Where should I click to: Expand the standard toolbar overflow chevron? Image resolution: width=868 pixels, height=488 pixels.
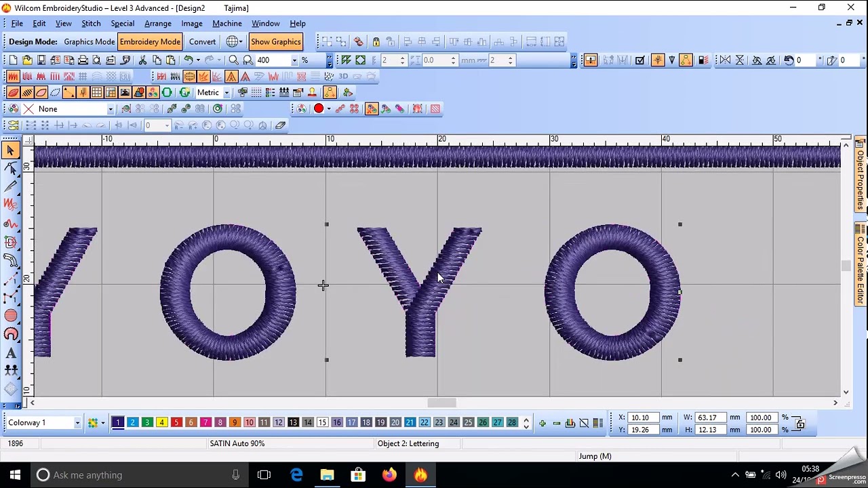tap(330, 60)
